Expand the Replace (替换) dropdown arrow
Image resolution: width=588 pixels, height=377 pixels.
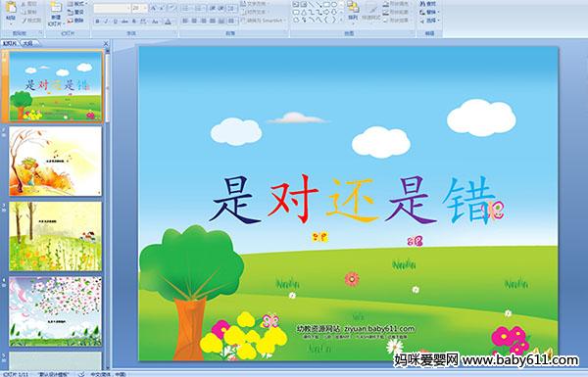pos(438,12)
